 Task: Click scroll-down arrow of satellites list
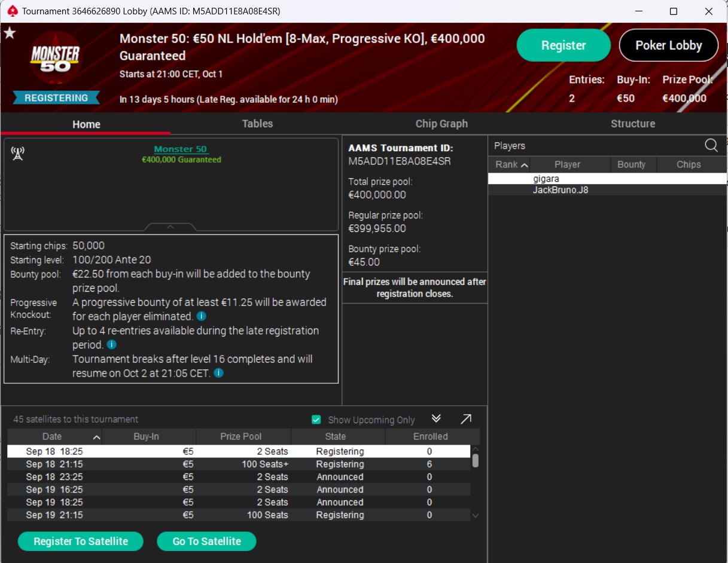click(x=476, y=515)
